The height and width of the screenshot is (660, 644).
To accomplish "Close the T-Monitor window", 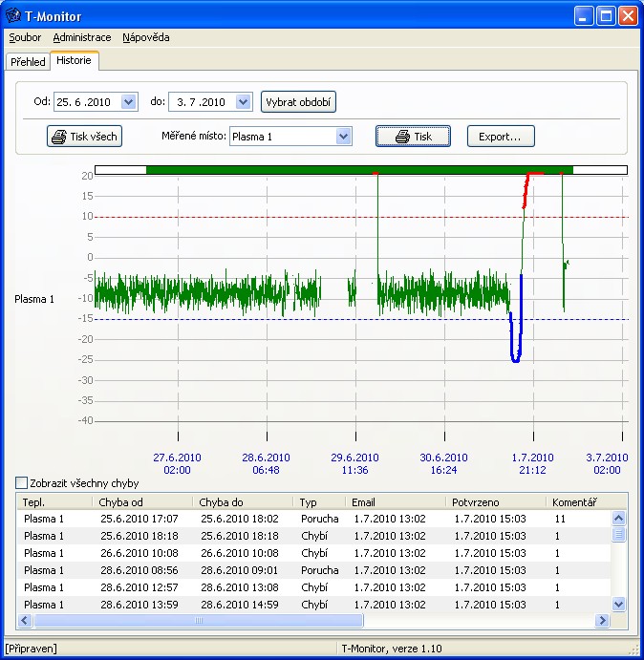I will click(x=628, y=16).
